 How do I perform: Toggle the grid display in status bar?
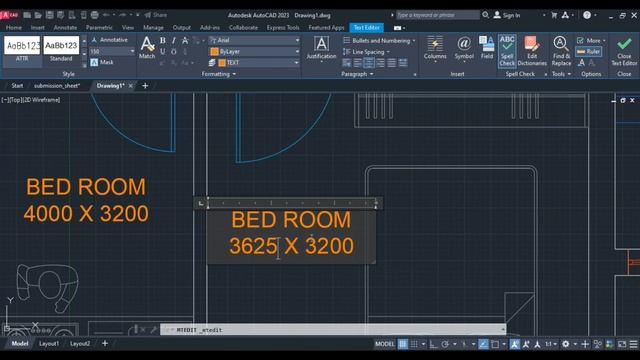[x=403, y=344]
